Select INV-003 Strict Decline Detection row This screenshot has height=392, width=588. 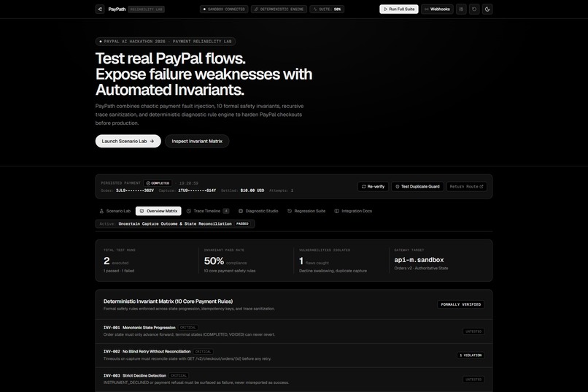coord(293,380)
